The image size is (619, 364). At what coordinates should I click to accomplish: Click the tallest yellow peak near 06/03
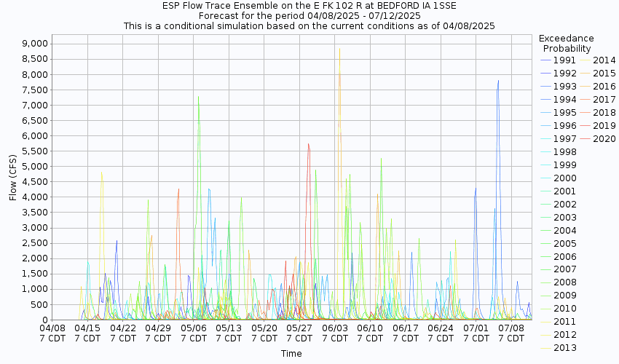click(339, 50)
